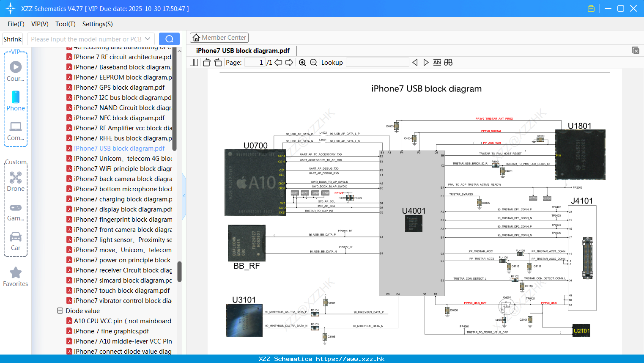Open iPhone7 front camera block diagram
Image resolution: width=644 pixels, height=363 pixels.
click(x=119, y=230)
